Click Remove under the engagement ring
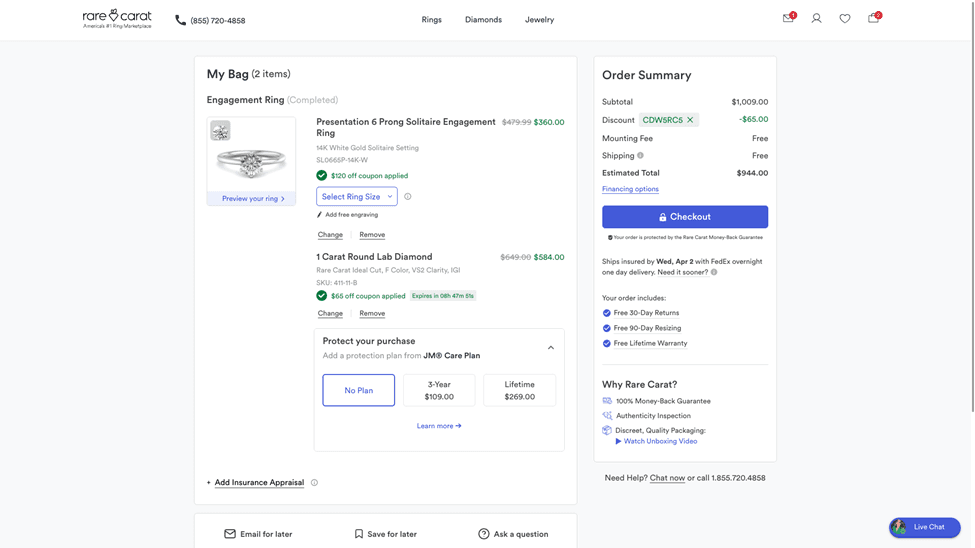This screenshot has height=548, width=975. (372, 235)
